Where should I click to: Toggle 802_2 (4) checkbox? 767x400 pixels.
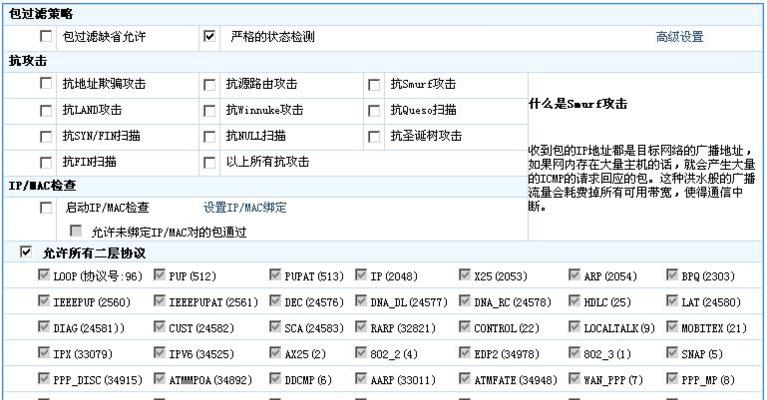[x=361, y=353]
